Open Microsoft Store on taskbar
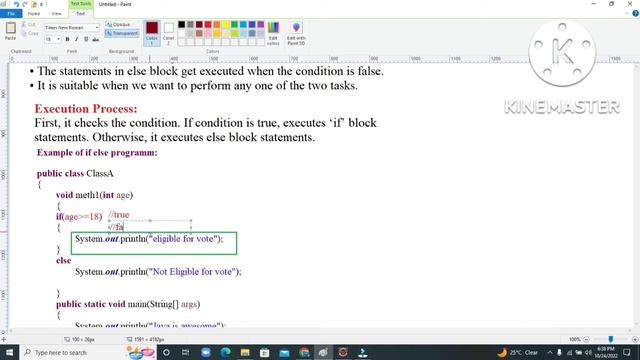The width and height of the screenshot is (640, 360). pyautogui.click(x=264, y=352)
